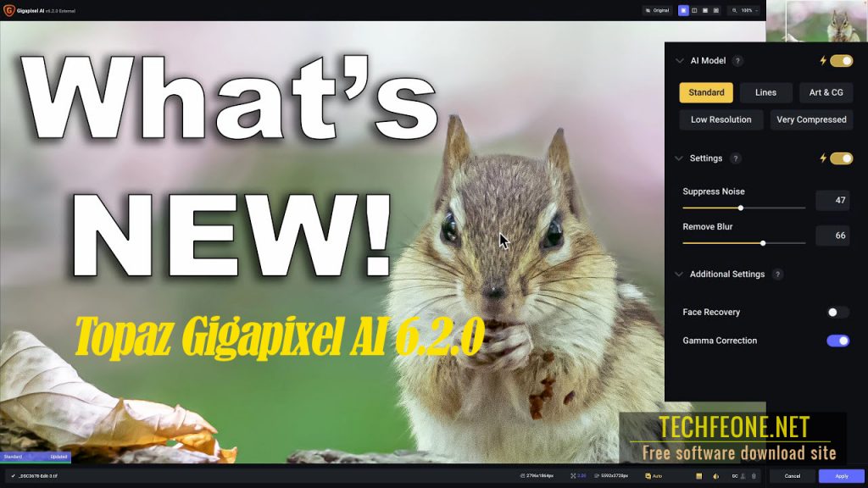Click the Gamma Correction label
868x488 pixels.
point(720,341)
